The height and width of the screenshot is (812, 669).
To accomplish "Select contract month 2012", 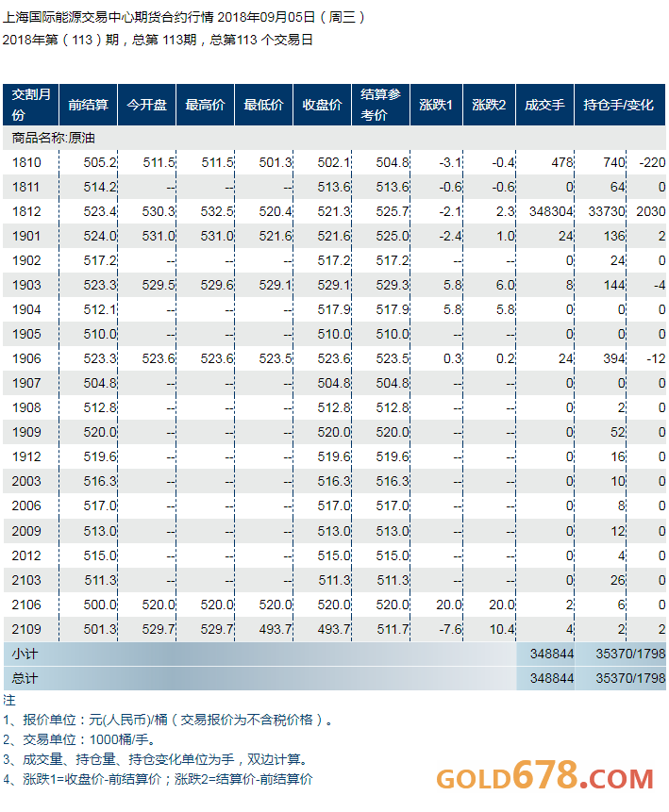I will pyautogui.click(x=26, y=555).
